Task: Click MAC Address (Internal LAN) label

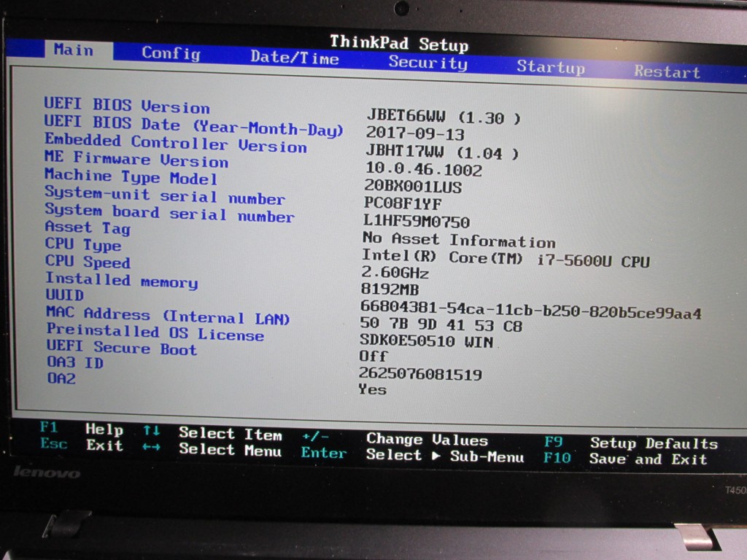Action: (168, 315)
